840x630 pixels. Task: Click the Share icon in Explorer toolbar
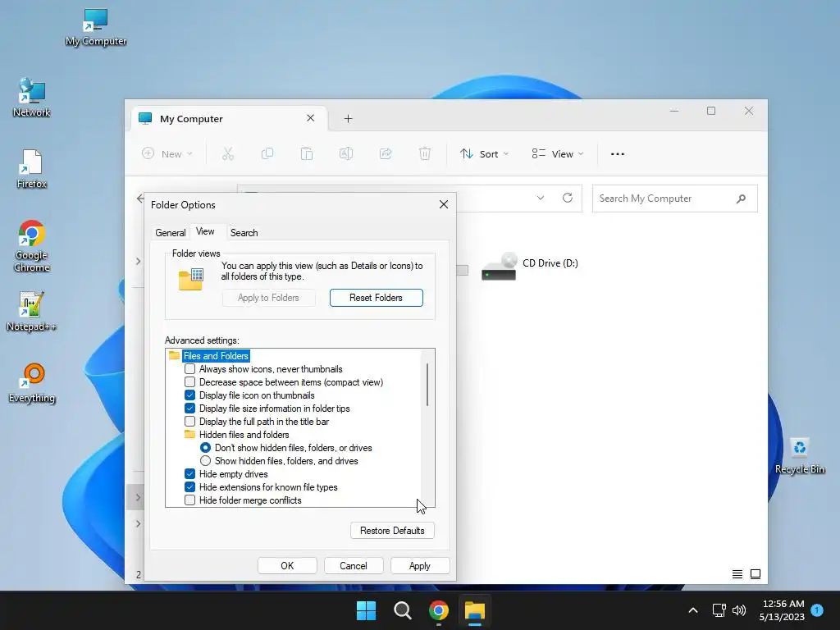click(x=386, y=153)
